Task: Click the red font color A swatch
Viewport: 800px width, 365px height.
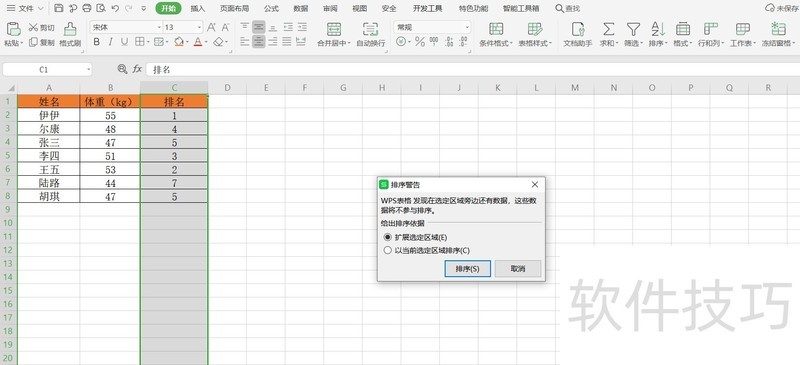Action: 198,42
